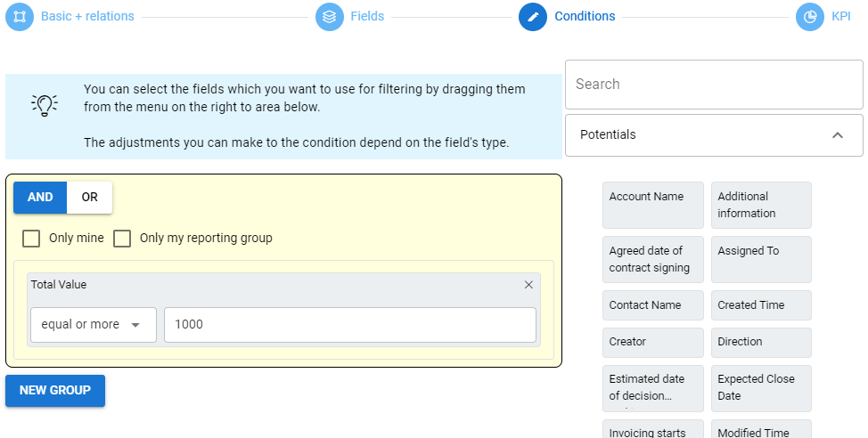Click the KPI pie chart icon

(x=810, y=16)
